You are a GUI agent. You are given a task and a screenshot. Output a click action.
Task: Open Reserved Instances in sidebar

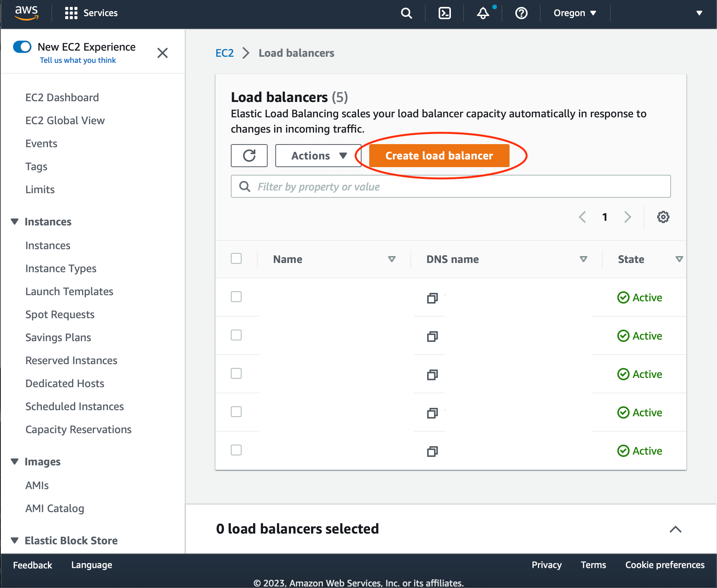[x=71, y=360]
